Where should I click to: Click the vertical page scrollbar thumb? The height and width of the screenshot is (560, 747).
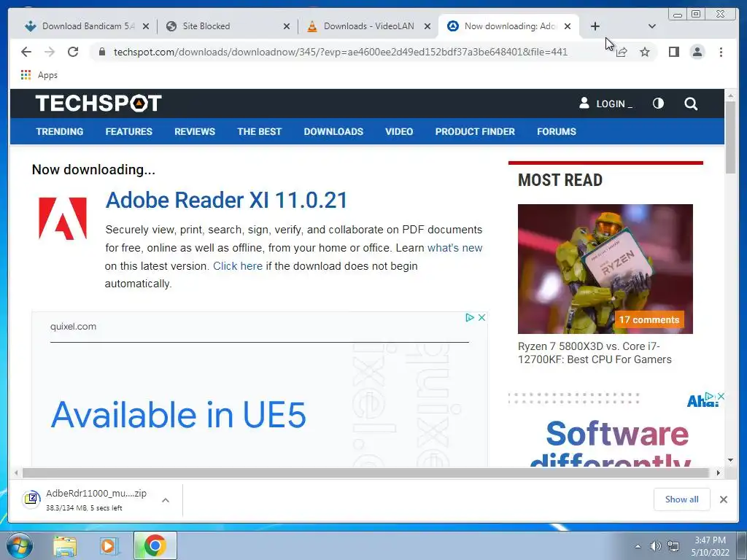point(730,138)
